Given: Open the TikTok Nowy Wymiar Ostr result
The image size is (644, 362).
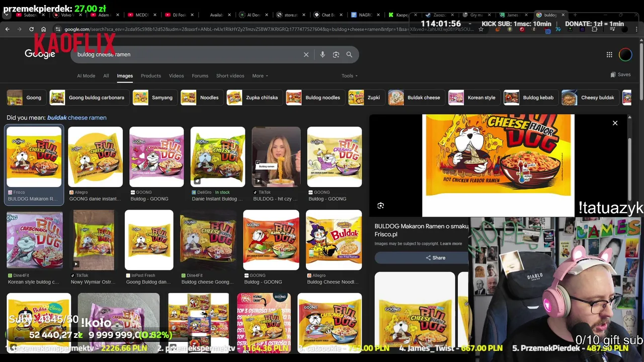Looking at the screenshot, I should pos(94,248).
